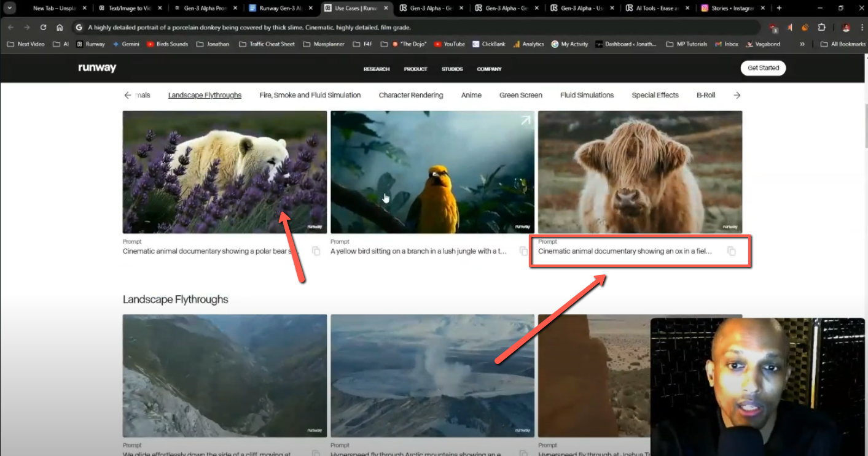Click the browser Home icon

tap(61, 27)
